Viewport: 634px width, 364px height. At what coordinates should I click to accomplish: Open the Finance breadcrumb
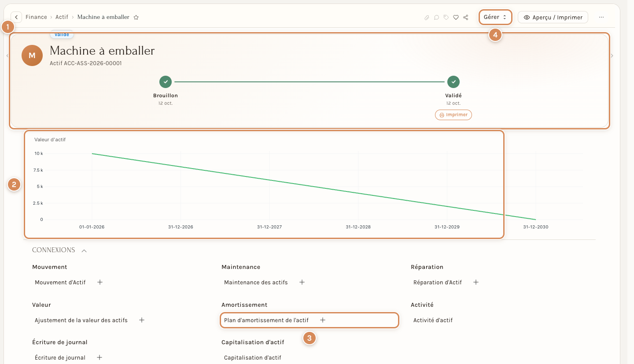point(36,17)
